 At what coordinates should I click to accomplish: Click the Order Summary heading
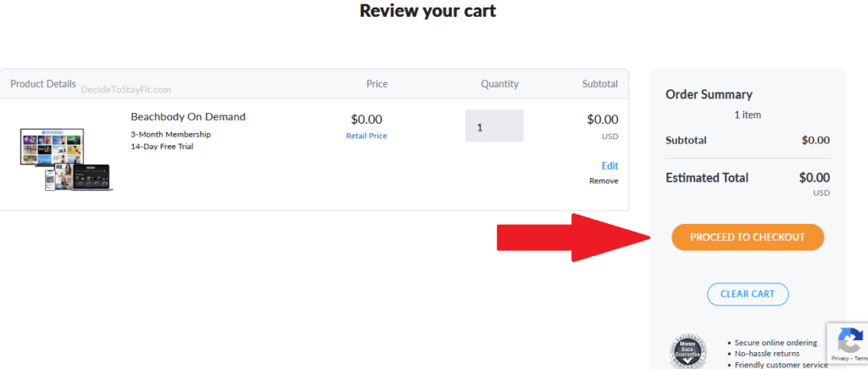(709, 95)
